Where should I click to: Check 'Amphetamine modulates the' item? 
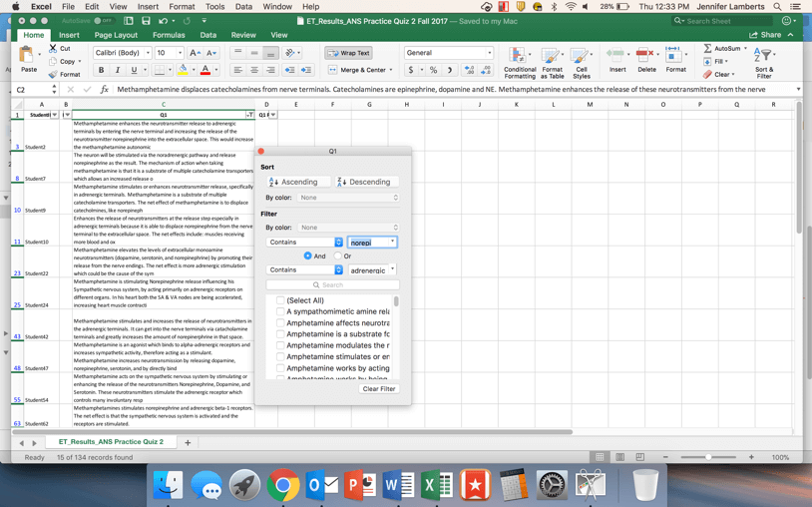(x=280, y=345)
